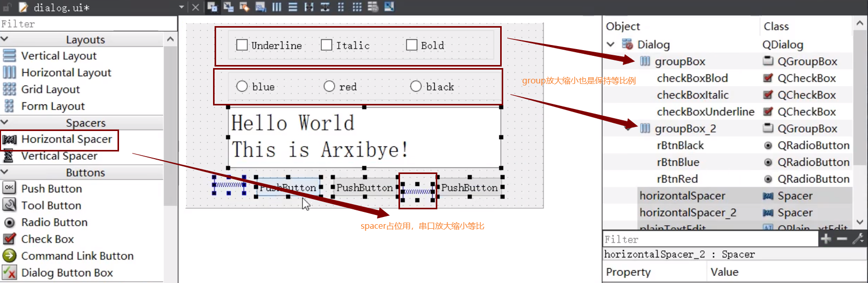Select rBtnBlue in object tree
The image size is (868, 283).
pos(678,162)
